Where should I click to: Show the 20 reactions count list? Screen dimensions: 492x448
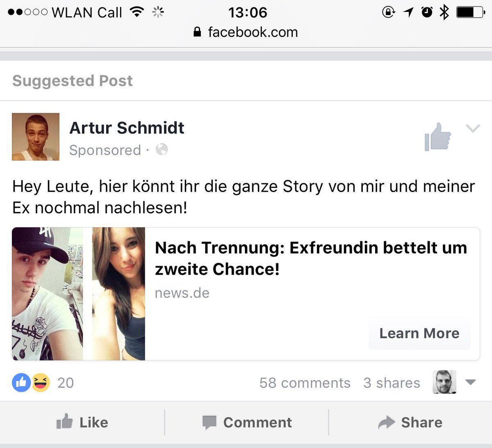pyautogui.click(x=66, y=383)
